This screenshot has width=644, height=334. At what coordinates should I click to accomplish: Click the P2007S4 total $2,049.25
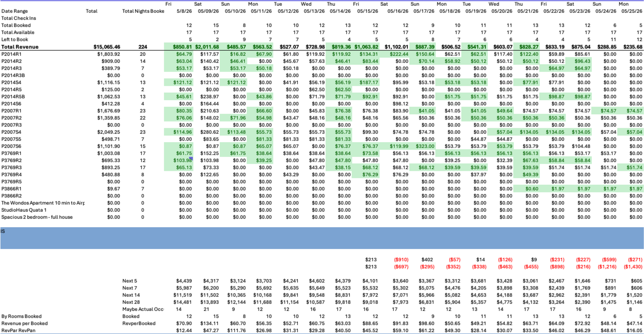(x=109, y=132)
